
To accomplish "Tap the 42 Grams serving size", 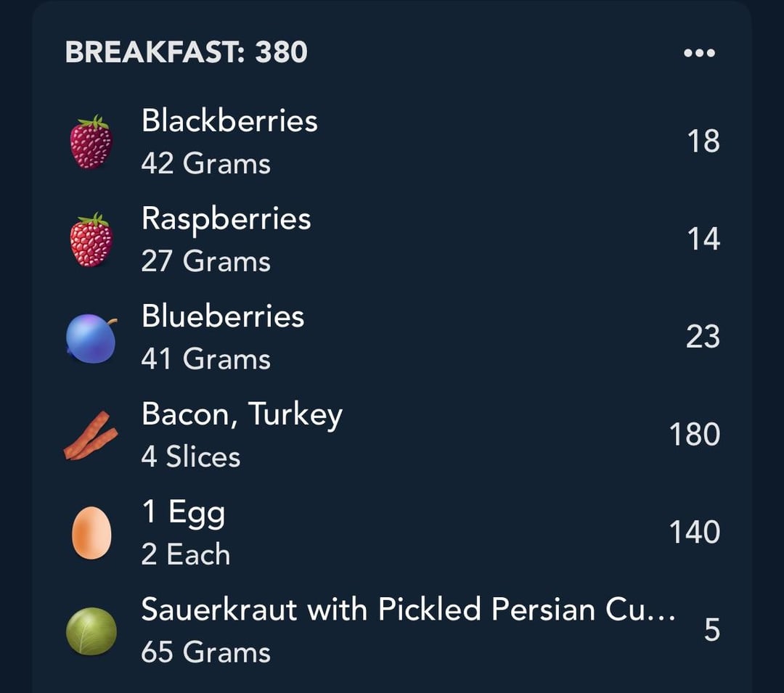I will pos(205,164).
